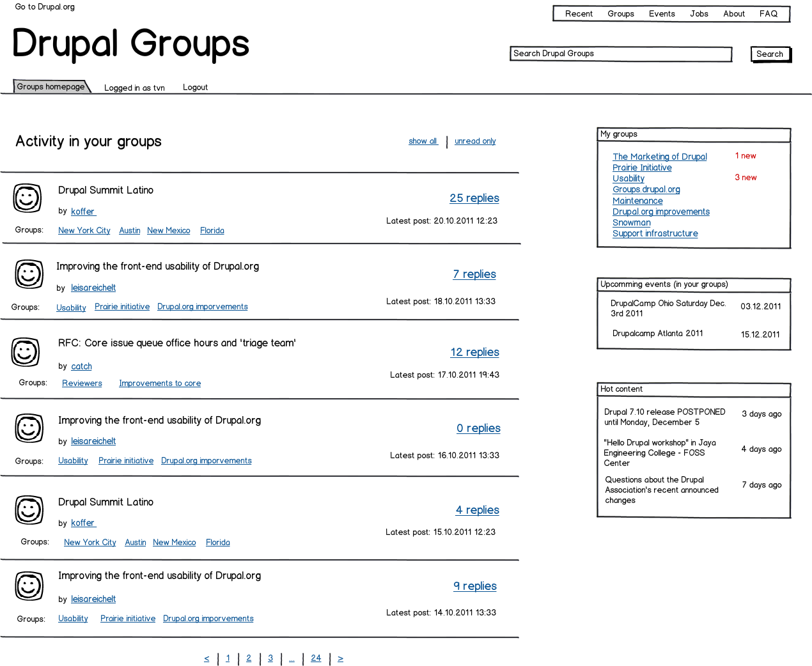Click Go to Drupal.org
This screenshot has height=666, width=812.
45,6
